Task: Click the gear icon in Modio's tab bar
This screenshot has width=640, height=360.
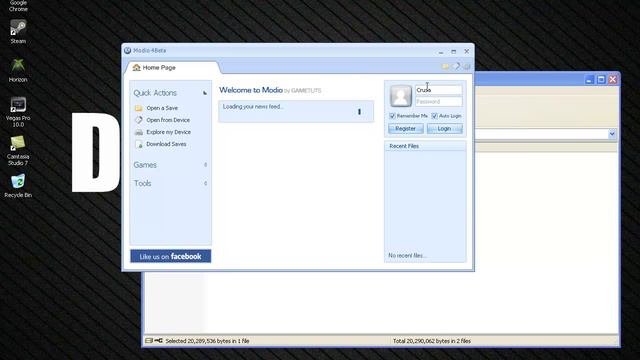Action: click(467, 66)
